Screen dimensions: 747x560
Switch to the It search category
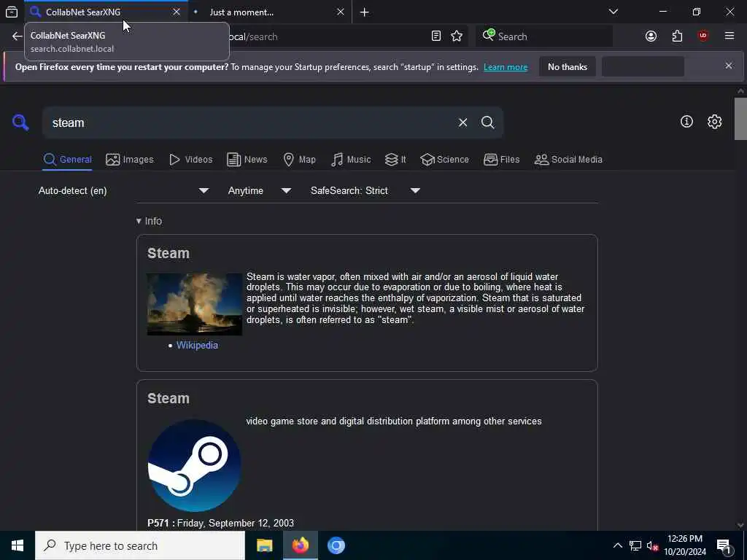point(395,160)
